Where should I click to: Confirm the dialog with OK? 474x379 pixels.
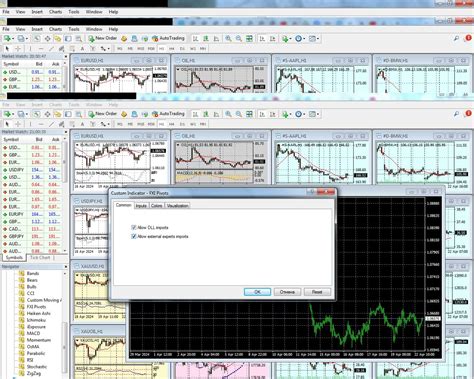coord(257,292)
